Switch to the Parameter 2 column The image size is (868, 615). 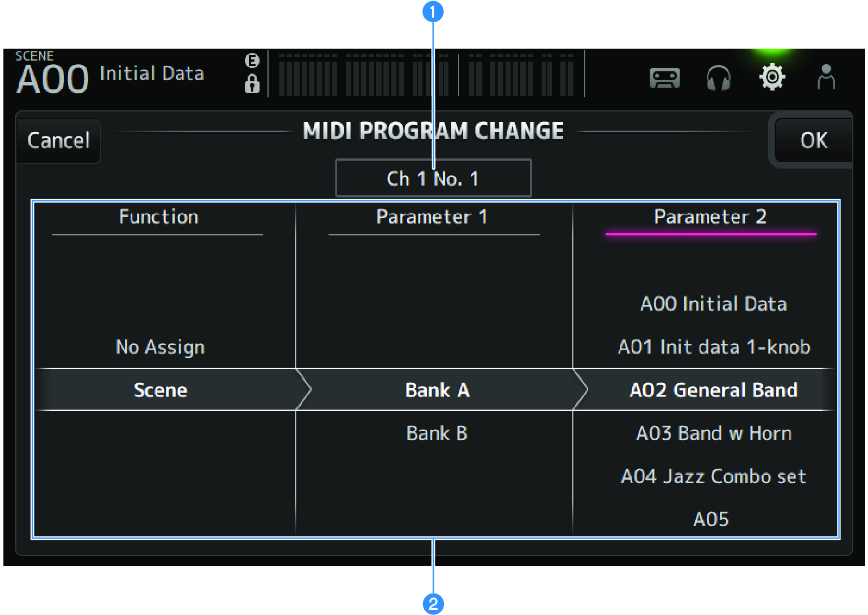click(x=710, y=217)
